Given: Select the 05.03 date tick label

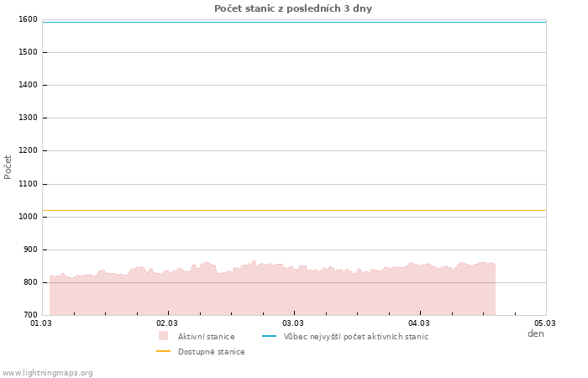Looking at the screenshot, I should [545, 323].
